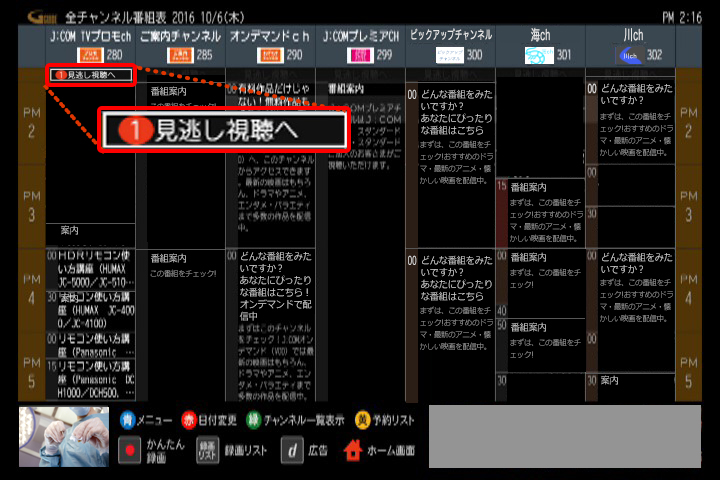Click the yellow 黄 reservation list key icon
Screen dimensions: 720x480
[362, 420]
